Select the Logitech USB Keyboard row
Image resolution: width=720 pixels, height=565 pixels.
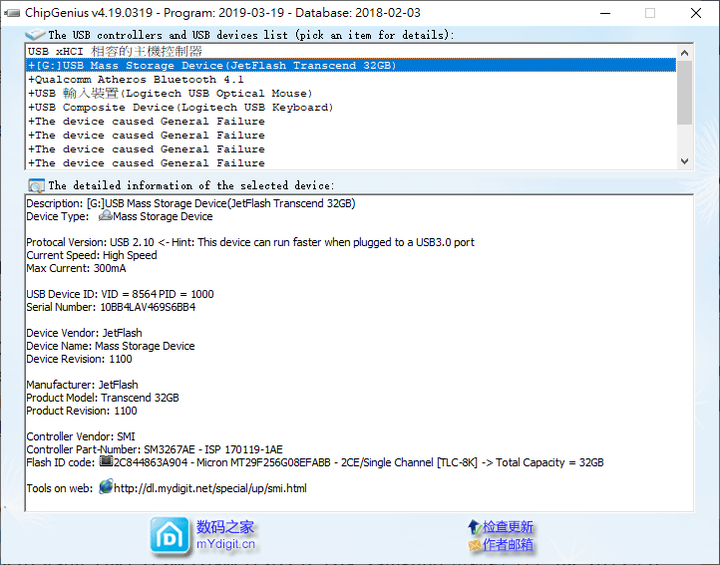351,107
